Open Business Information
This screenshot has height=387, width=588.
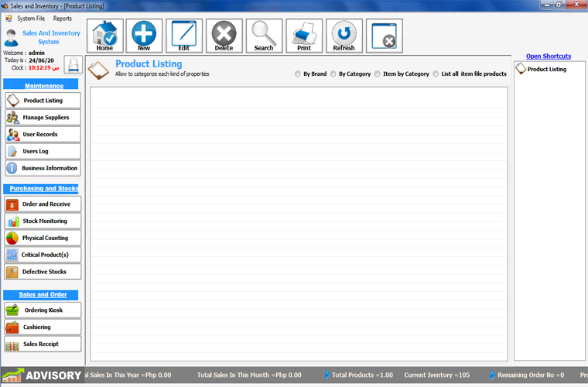43,168
